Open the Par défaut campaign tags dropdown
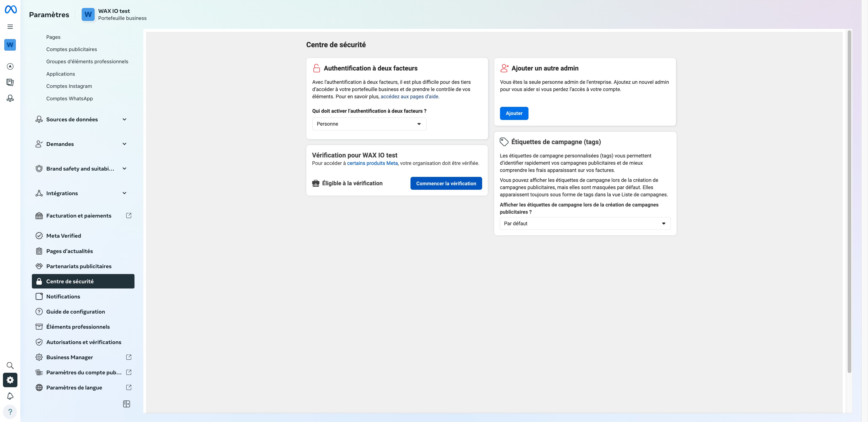Screen dimensions: 868x422 (x=585, y=224)
